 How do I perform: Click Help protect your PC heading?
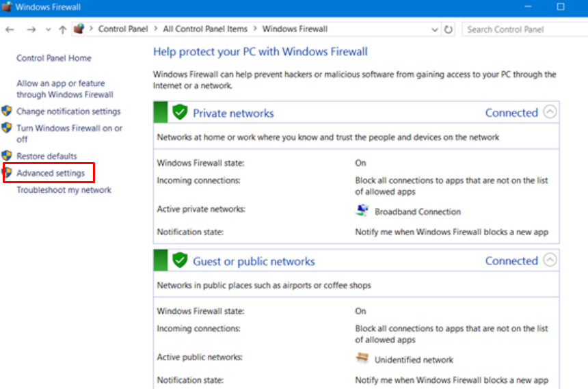(260, 52)
